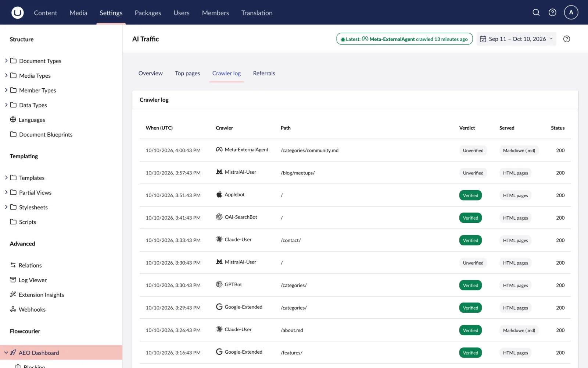Go to the Media section
This screenshot has width=588, height=368.
click(x=78, y=13)
